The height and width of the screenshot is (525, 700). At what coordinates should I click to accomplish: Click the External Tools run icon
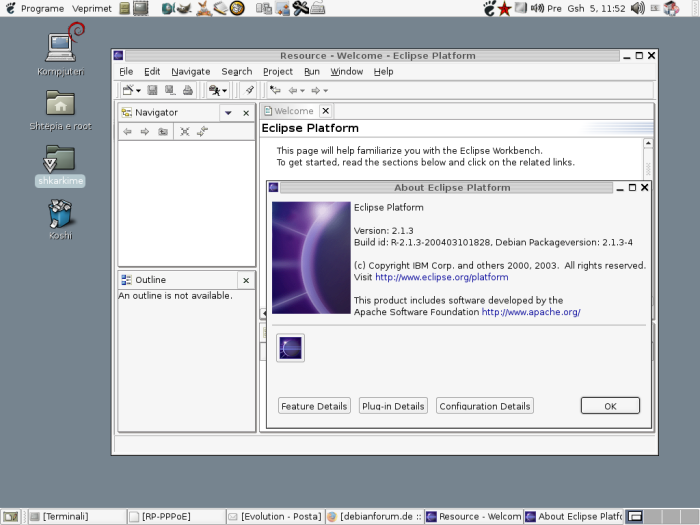(x=215, y=91)
